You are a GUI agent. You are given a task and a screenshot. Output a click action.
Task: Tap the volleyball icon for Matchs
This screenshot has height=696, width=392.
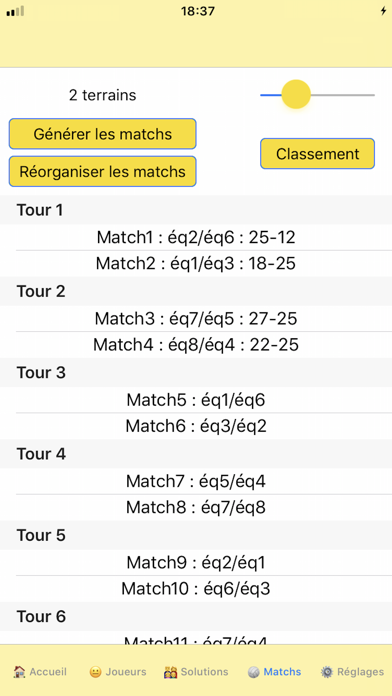253,672
